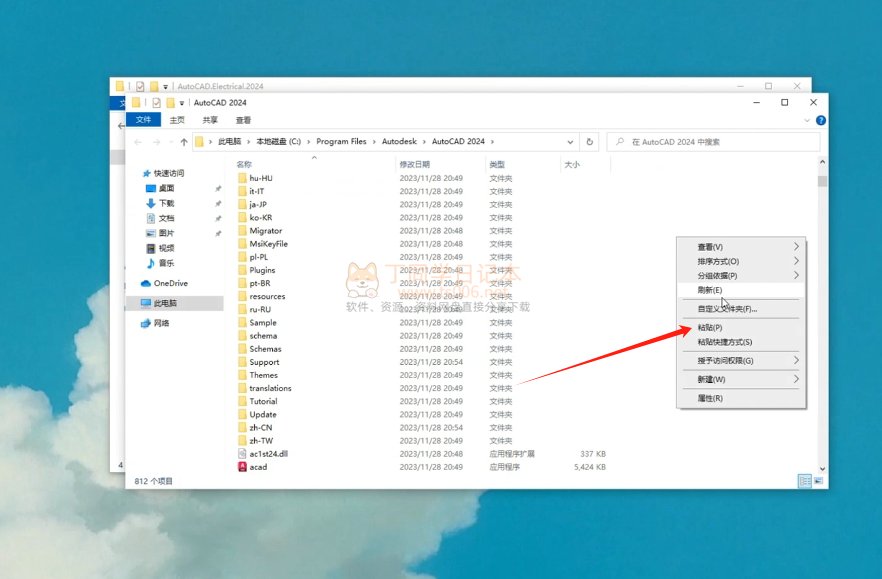Screen dimensions: 882x579
Task: Select the resources folder
Action: 267,296
